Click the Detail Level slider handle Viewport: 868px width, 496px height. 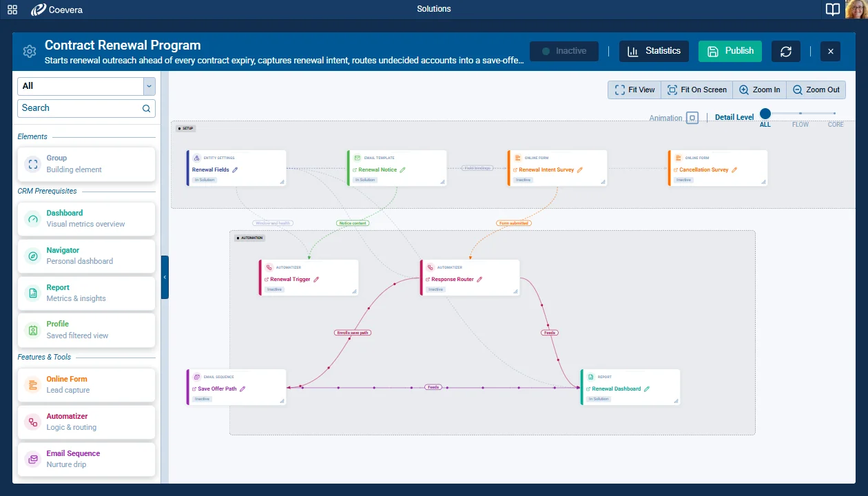[765, 114]
